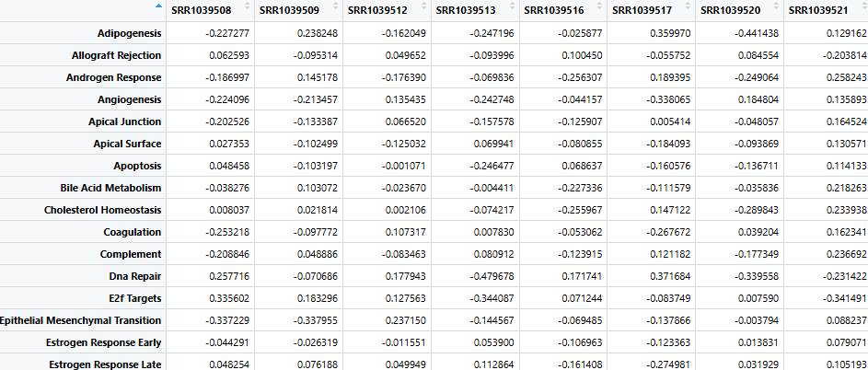Click Apical Surface value 0.069941

493,144
